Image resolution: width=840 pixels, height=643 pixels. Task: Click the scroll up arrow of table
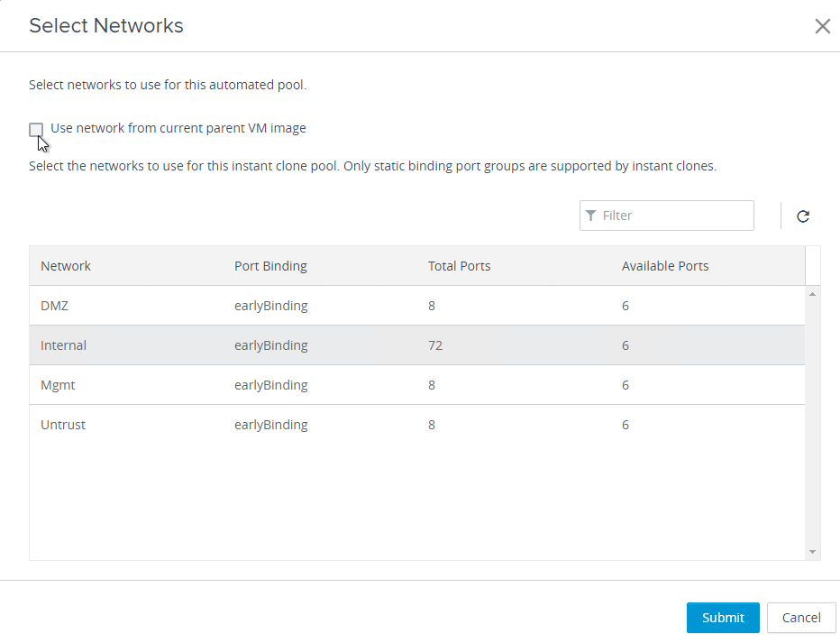(x=812, y=294)
